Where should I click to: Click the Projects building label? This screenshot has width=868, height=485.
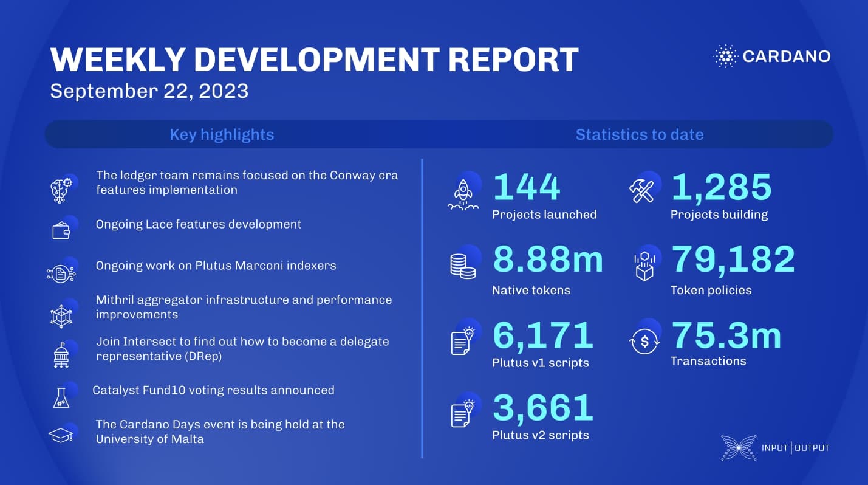click(x=719, y=215)
